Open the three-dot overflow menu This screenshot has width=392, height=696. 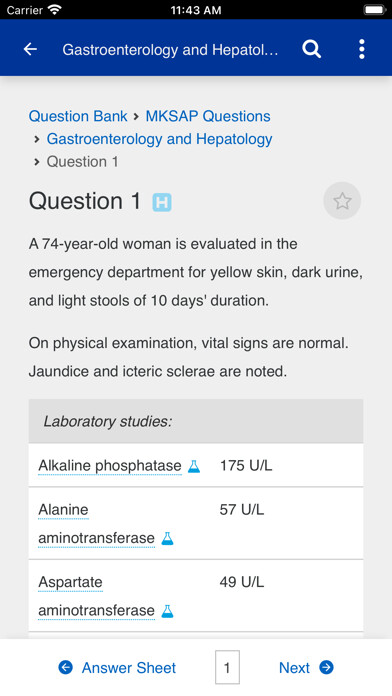(362, 49)
